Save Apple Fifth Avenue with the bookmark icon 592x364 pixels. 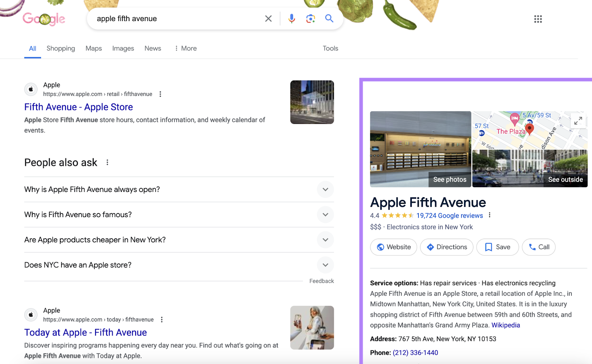(x=497, y=247)
